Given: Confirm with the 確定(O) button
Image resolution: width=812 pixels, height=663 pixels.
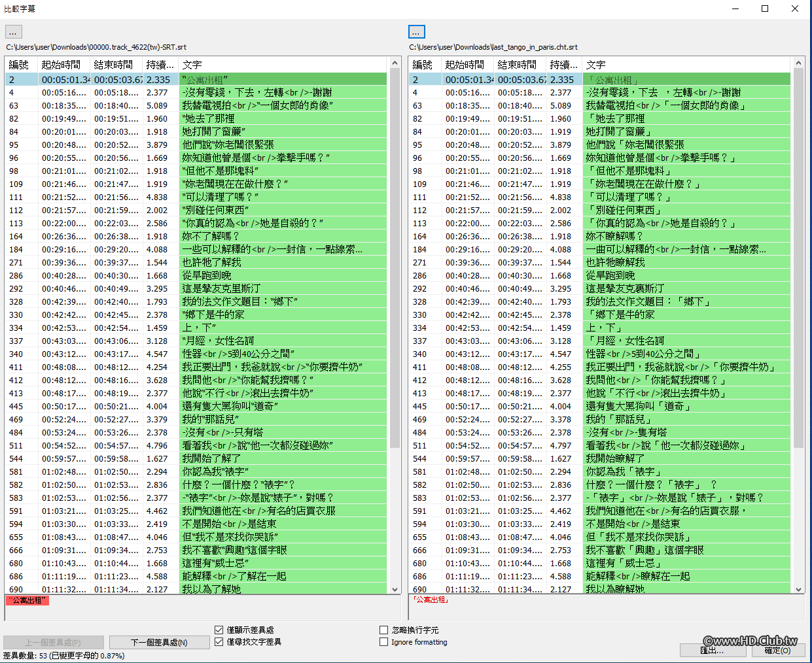Looking at the screenshot, I should point(777,651).
